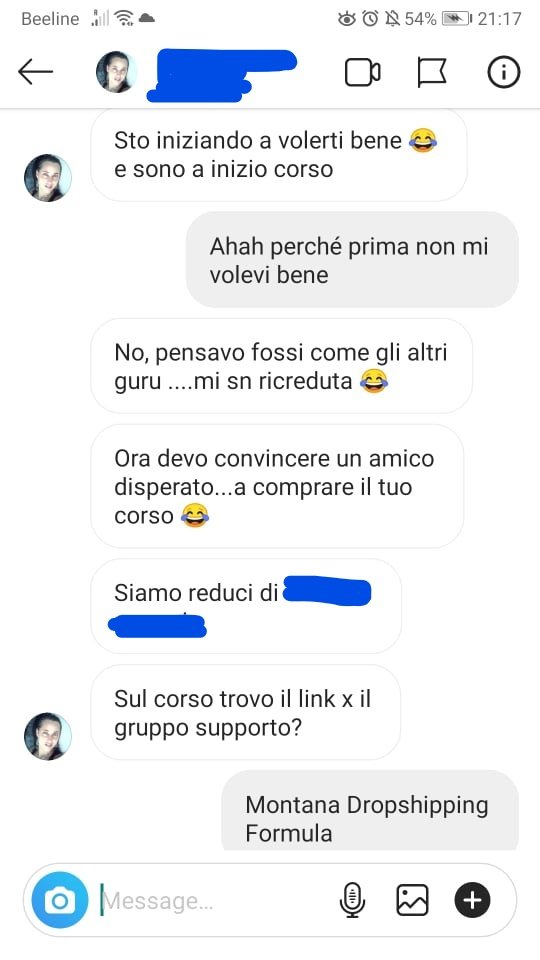The height and width of the screenshot is (960, 540).
Task: Tap the flag icon in header
Action: 432,72
